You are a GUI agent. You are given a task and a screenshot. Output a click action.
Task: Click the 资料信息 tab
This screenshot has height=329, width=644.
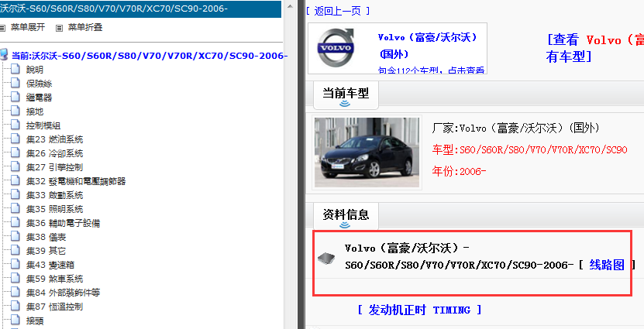point(346,216)
